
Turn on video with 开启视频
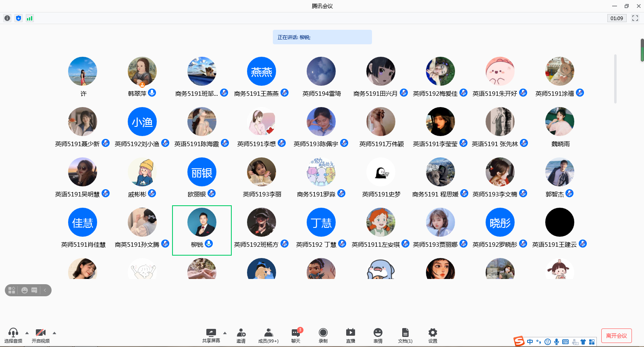pos(41,335)
